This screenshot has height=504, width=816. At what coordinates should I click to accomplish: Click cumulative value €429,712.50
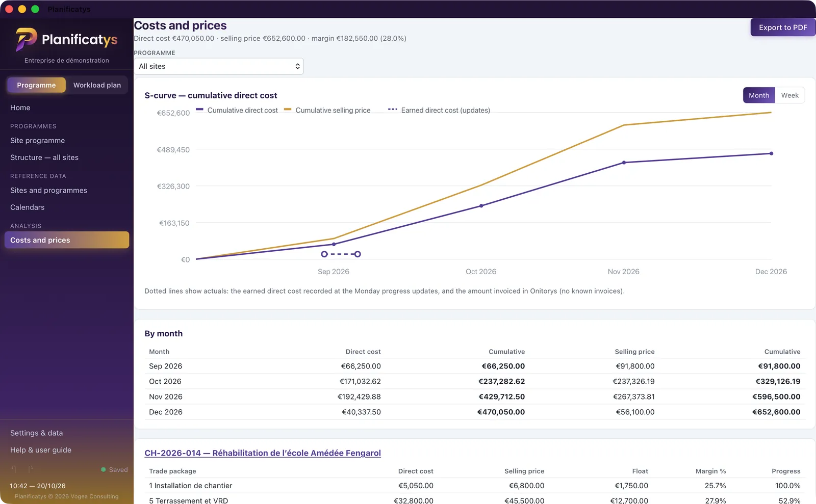(x=502, y=396)
